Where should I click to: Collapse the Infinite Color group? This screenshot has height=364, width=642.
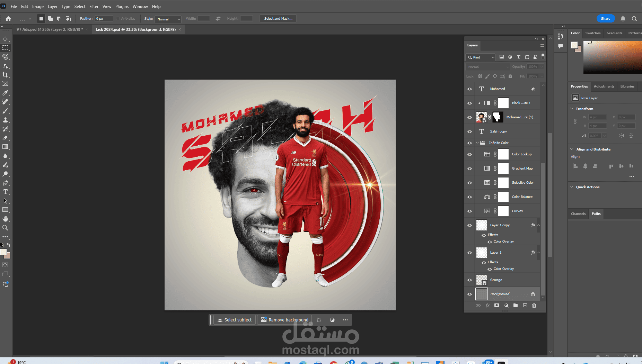477,143
